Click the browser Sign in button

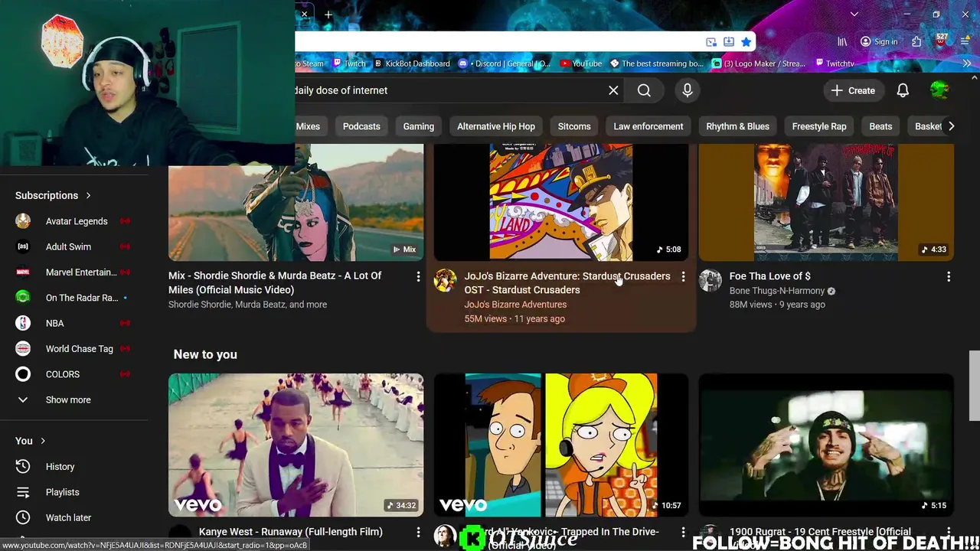click(878, 42)
